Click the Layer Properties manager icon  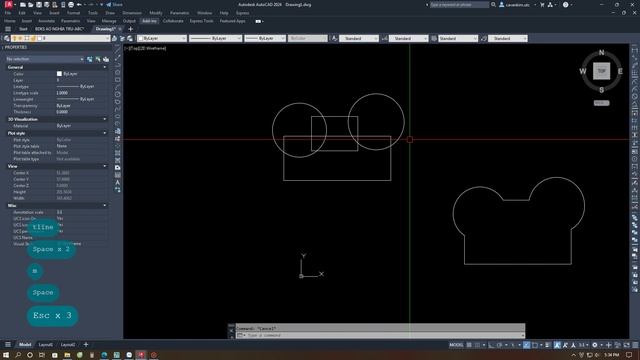(x=7, y=38)
